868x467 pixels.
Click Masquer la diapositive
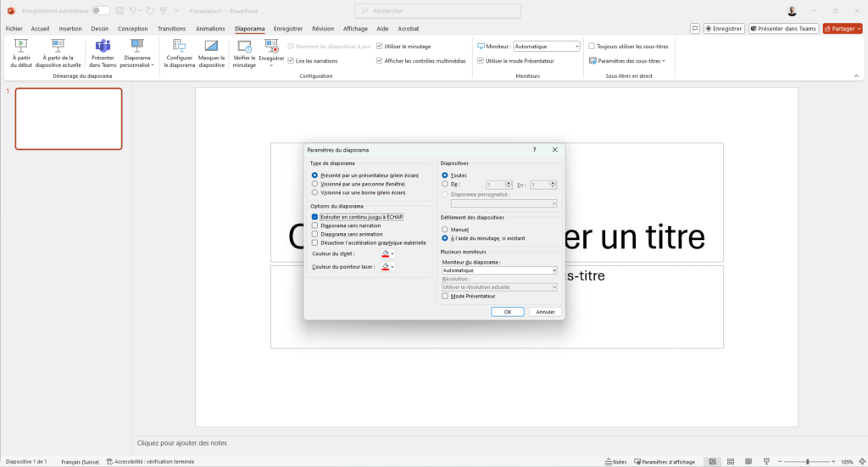[211, 53]
